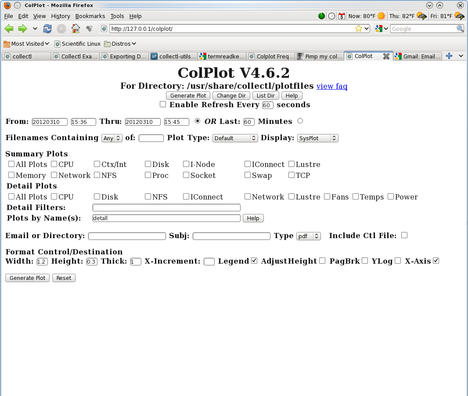Click the X-Increment input field
468x396 pixels.
click(209, 261)
